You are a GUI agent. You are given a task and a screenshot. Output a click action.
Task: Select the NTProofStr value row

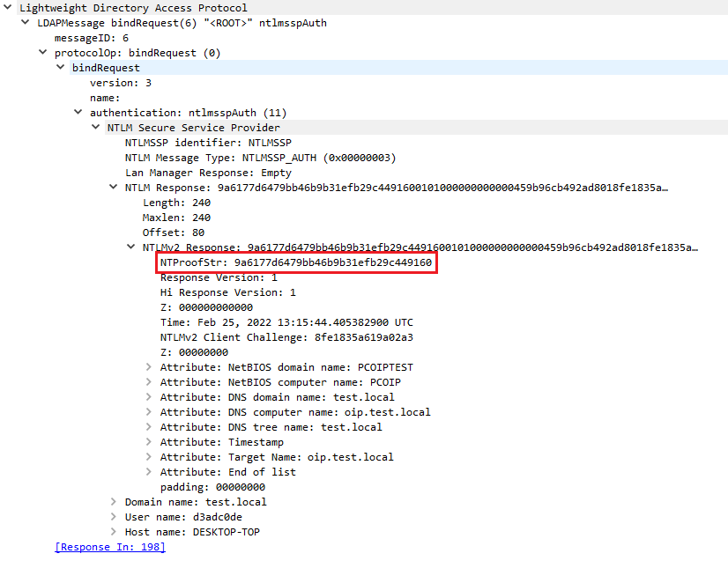point(296,262)
